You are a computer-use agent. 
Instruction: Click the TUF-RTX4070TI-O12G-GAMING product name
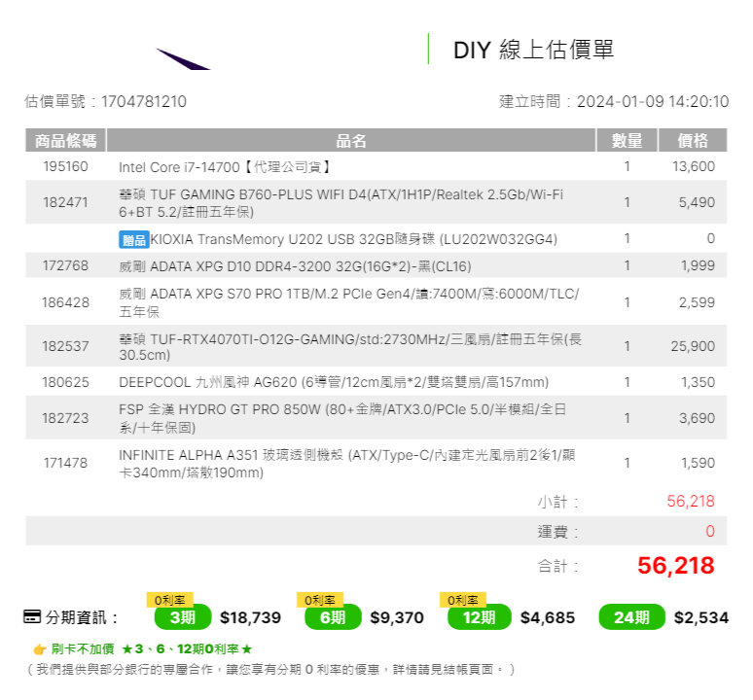pos(350,347)
